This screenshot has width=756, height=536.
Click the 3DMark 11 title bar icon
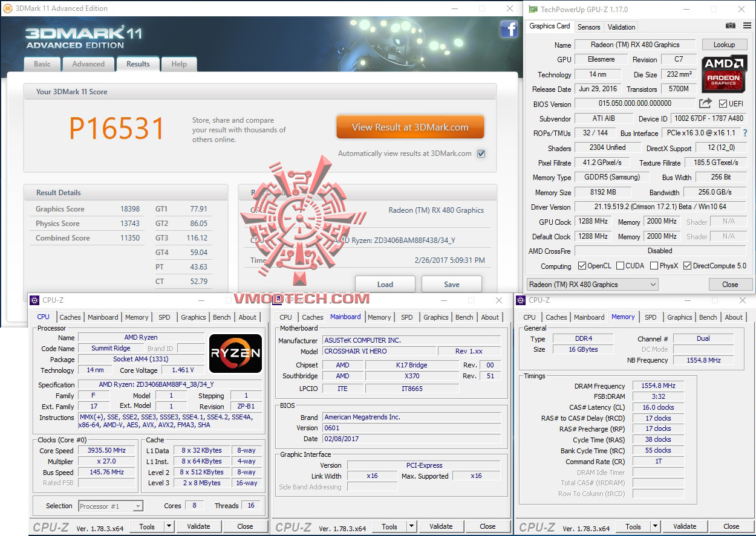point(8,8)
